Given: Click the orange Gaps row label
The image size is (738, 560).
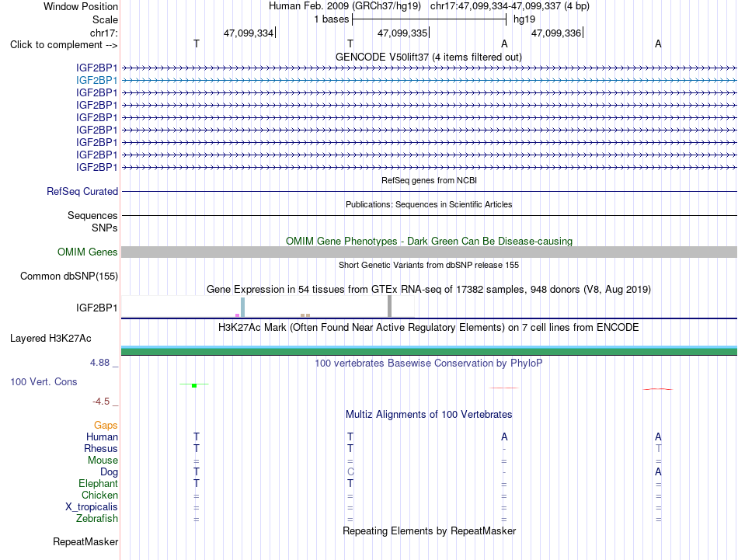Looking at the screenshot, I should [x=106, y=426].
